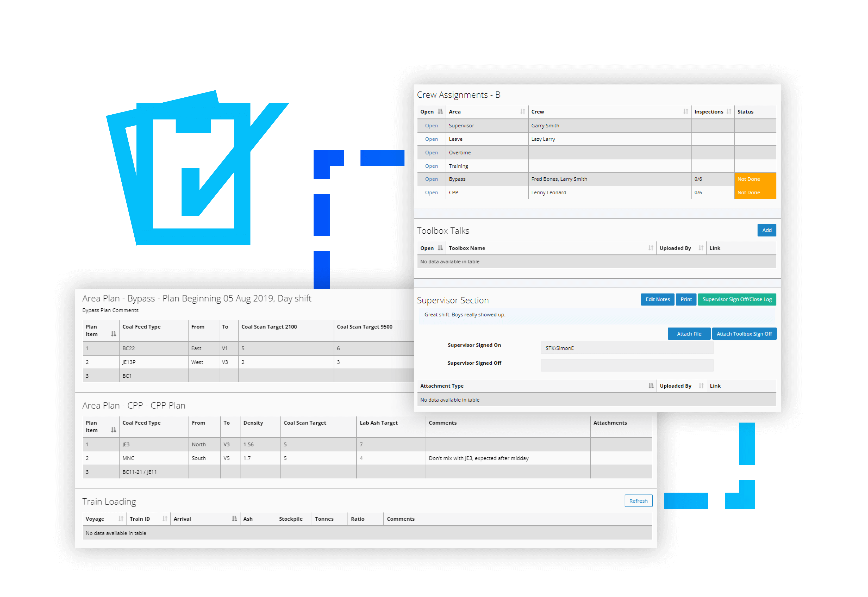Sort Train Loading by Voyage icon
Screen dimensions: 868x597
[121, 519]
